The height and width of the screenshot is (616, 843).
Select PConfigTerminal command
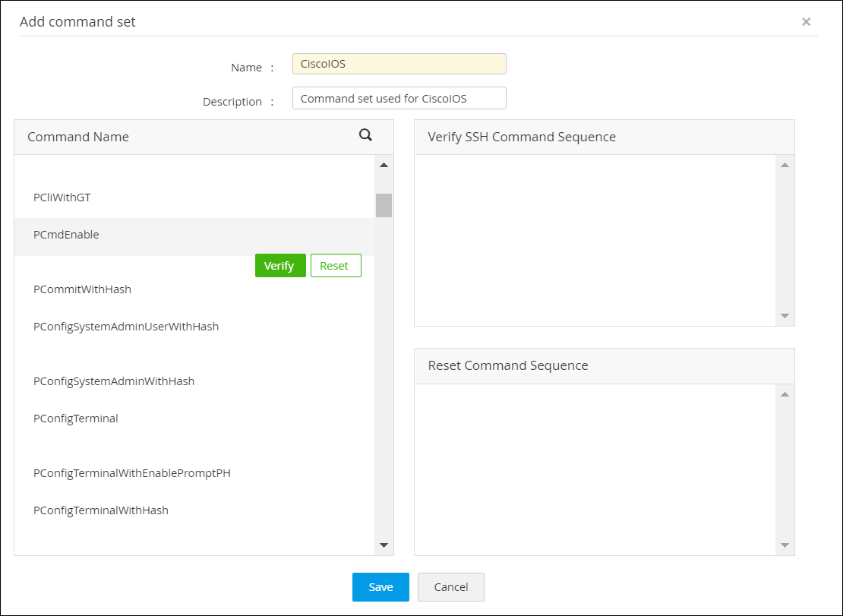[x=76, y=419]
